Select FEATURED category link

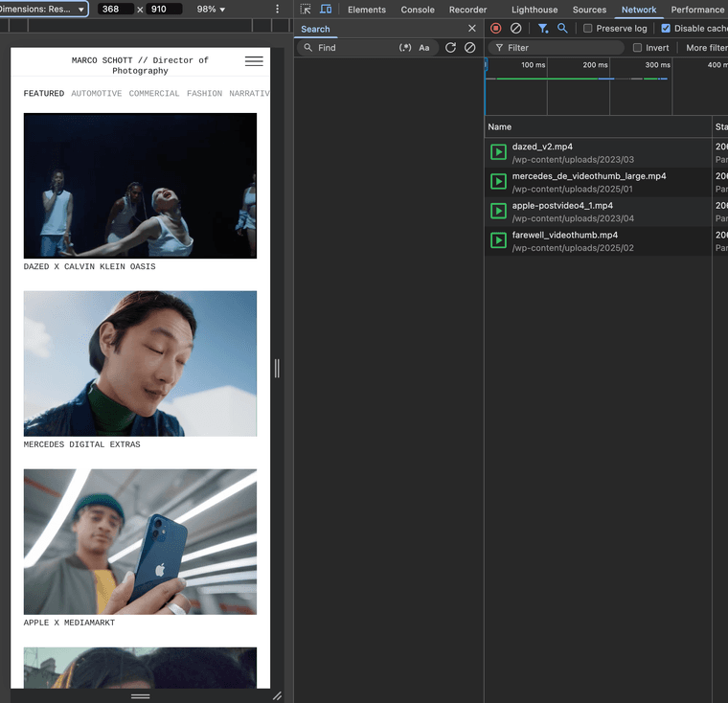(x=44, y=93)
